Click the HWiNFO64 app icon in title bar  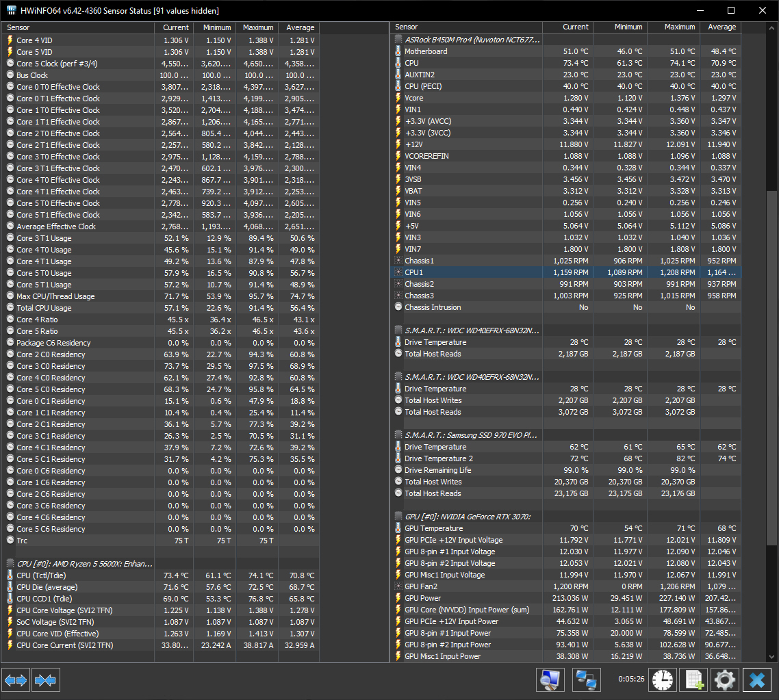tap(12, 10)
